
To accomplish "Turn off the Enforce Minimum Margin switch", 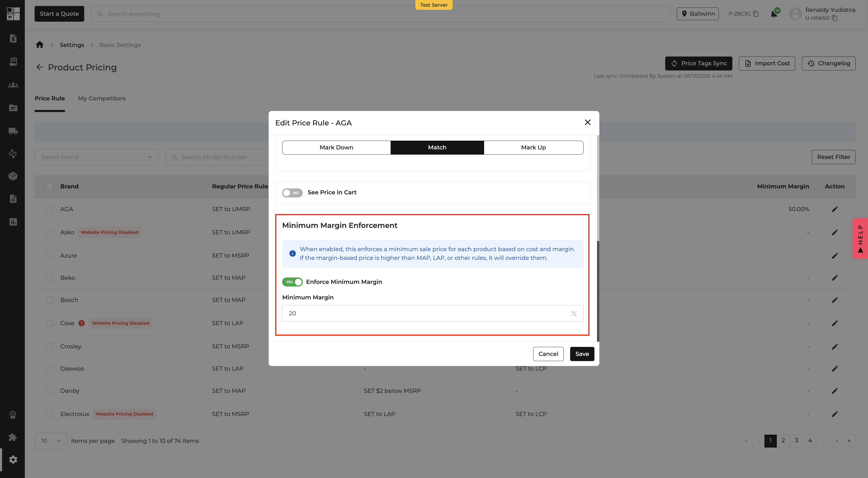I will coord(292,282).
